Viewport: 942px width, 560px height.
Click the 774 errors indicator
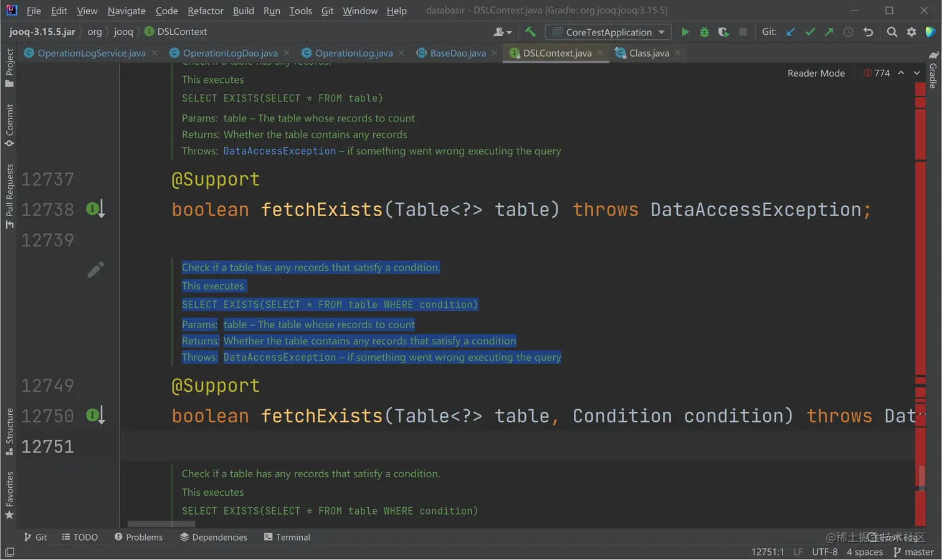[x=877, y=73]
